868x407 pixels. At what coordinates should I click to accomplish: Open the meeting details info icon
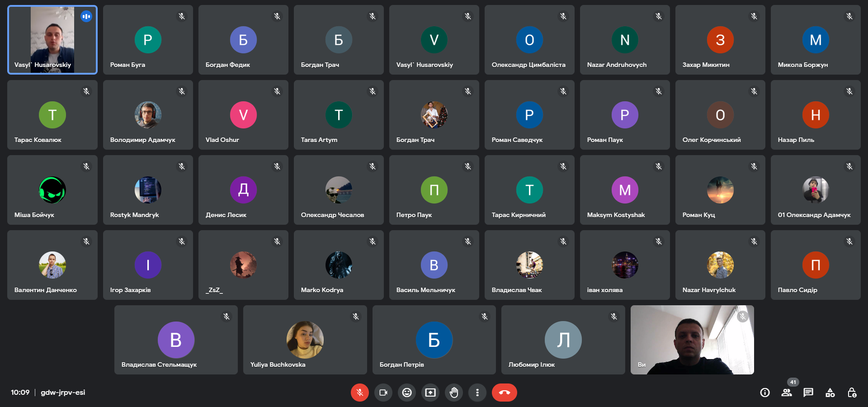click(765, 393)
